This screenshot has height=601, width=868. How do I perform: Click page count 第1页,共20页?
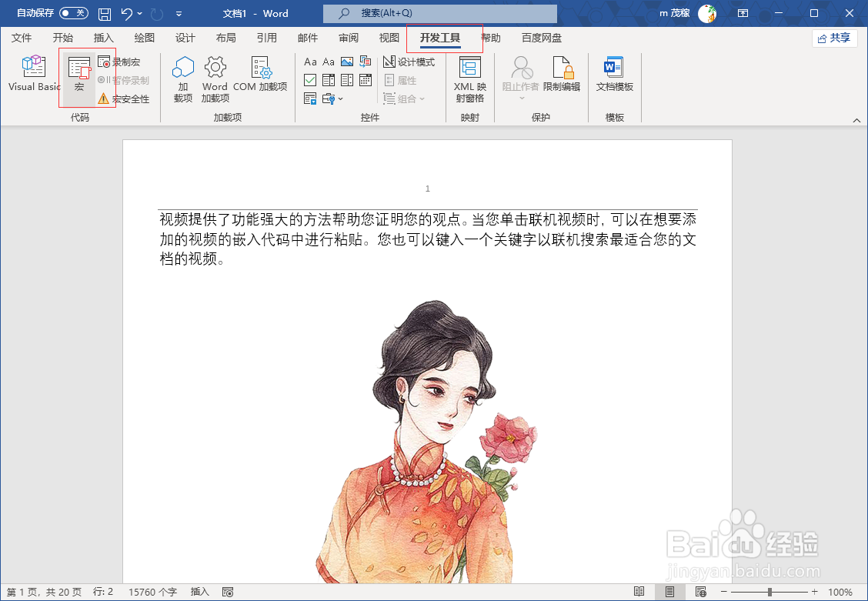[44, 592]
